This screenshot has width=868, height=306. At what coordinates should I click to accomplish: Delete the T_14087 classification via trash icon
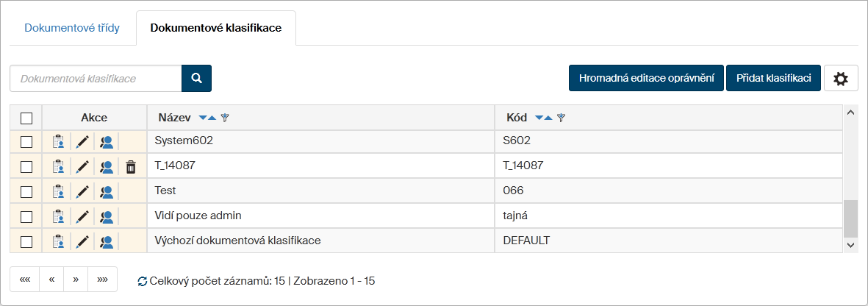pos(131,167)
